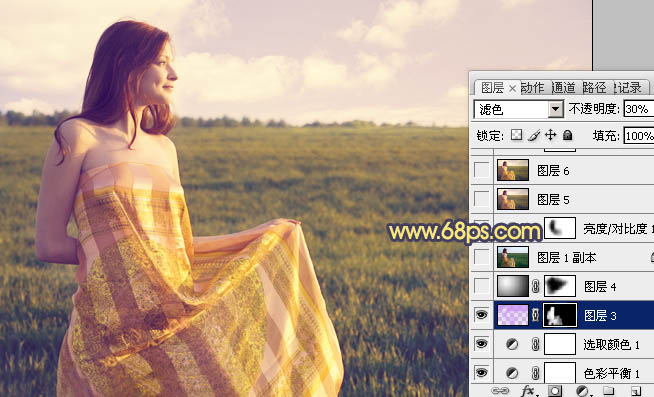Show the 图层 4 layer

click(x=481, y=286)
